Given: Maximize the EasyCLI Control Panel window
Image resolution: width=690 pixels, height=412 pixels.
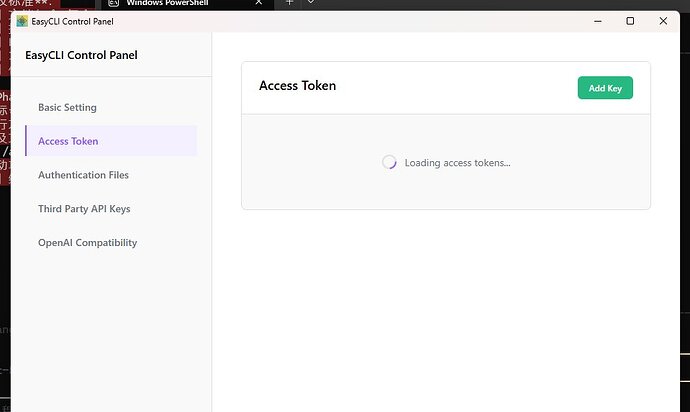Looking at the screenshot, I should [x=630, y=21].
